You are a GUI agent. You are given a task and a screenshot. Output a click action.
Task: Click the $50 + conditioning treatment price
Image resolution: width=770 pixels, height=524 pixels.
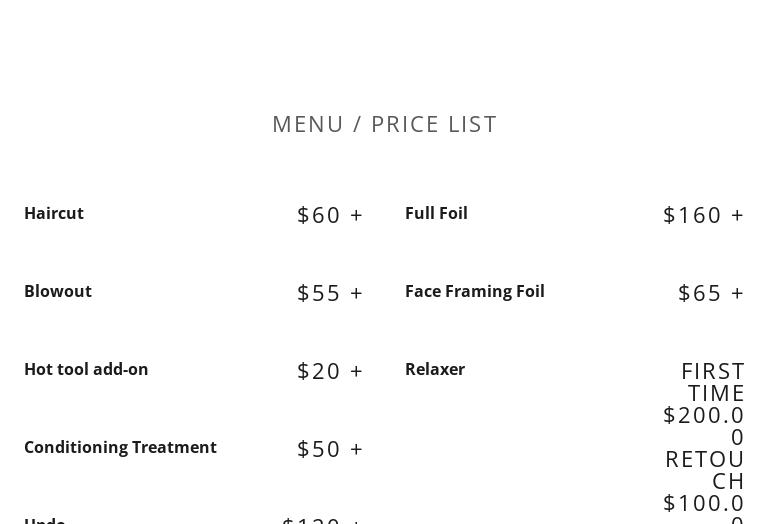[x=330, y=448]
